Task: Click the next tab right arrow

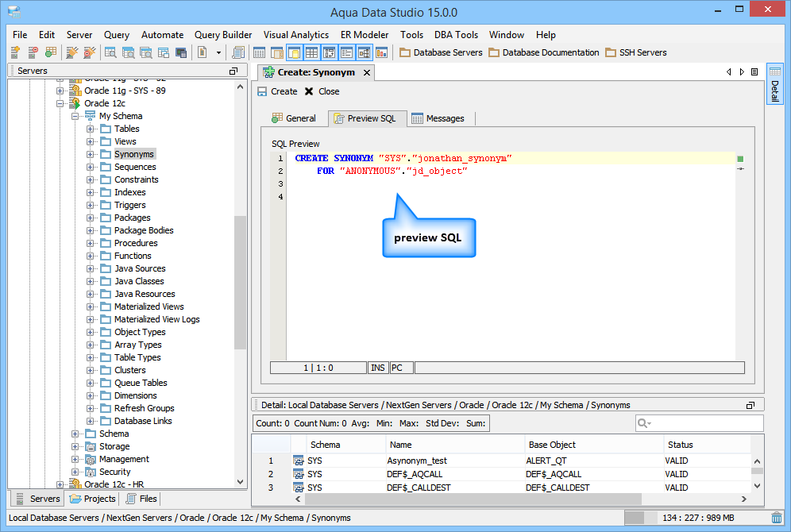Action: 742,72
